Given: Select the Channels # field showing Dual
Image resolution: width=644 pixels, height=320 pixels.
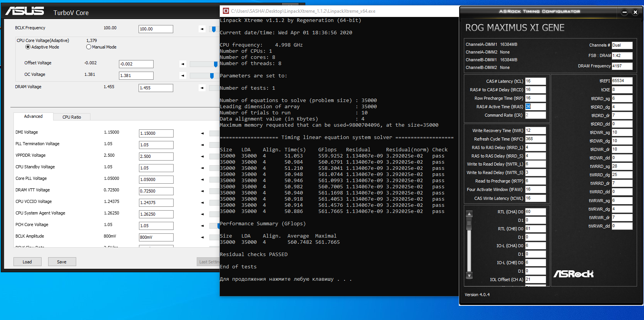Looking at the screenshot, I should click(x=622, y=45).
